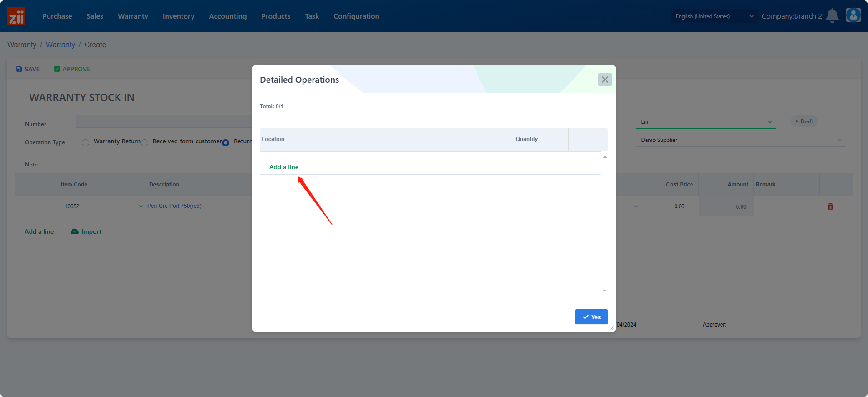Click the dialog resize handle corner
Screen dimensions: 868x397
point(612,328)
